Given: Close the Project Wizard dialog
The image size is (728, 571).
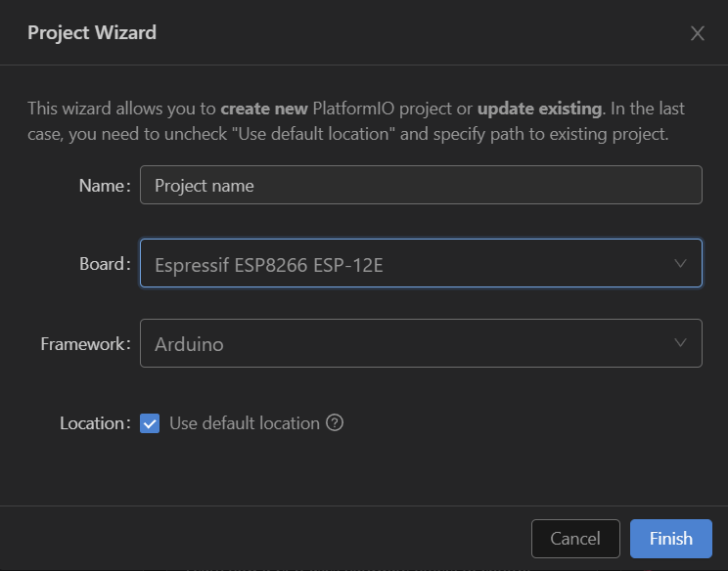Looking at the screenshot, I should 698,33.
